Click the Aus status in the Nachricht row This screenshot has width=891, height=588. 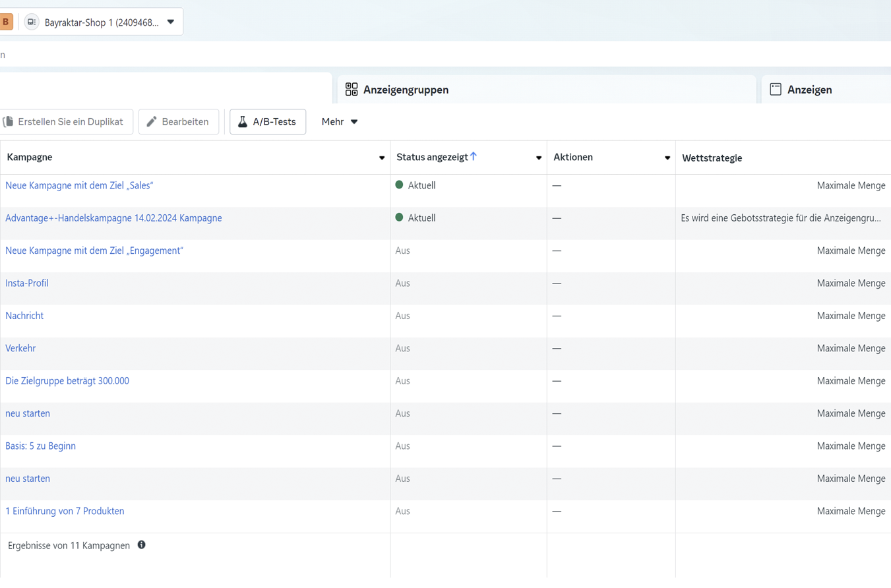[403, 316]
